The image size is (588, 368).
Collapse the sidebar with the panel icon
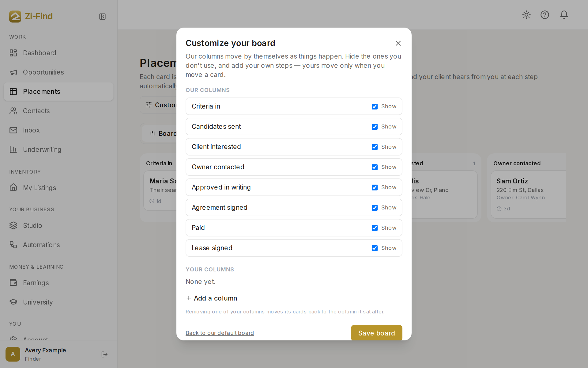coord(103,17)
